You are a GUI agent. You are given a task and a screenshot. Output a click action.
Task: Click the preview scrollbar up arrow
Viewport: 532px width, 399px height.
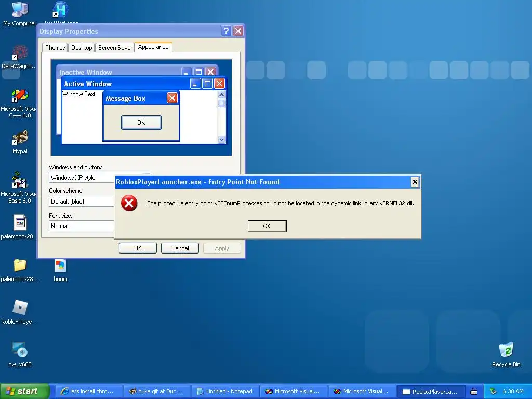pos(221,95)
